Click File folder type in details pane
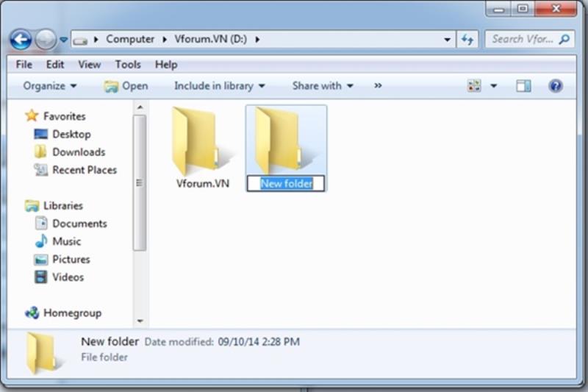Screen dimensions: 588x392 point(104,357)
